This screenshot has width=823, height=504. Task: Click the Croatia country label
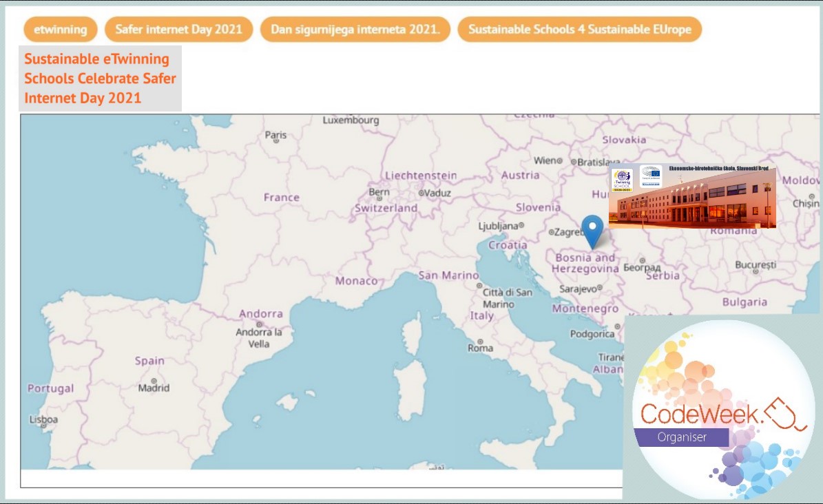508,245
